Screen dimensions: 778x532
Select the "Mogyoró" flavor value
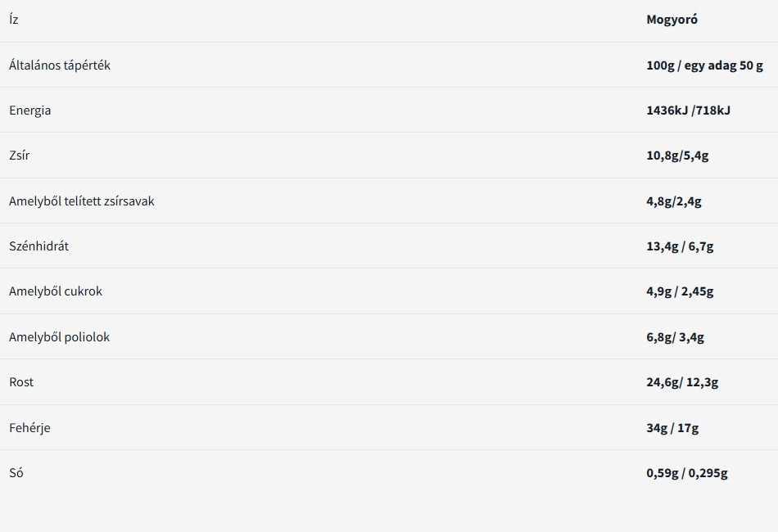pos(672,20)
